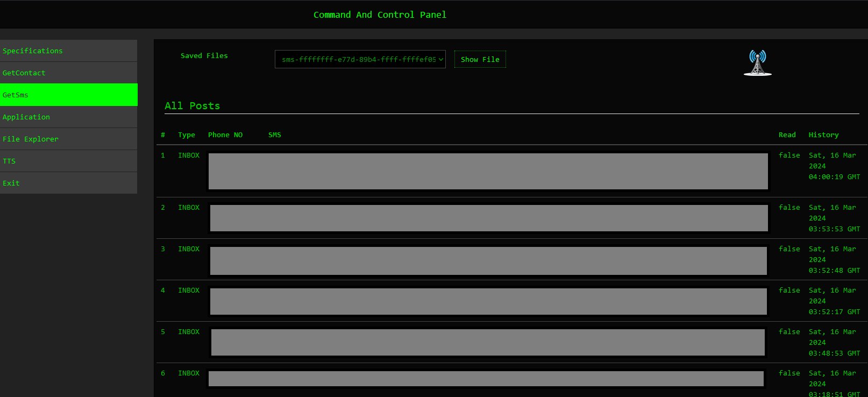
Task: Click Exit in the sidebar
Action: pyautogui.click(x=68, y=183)
